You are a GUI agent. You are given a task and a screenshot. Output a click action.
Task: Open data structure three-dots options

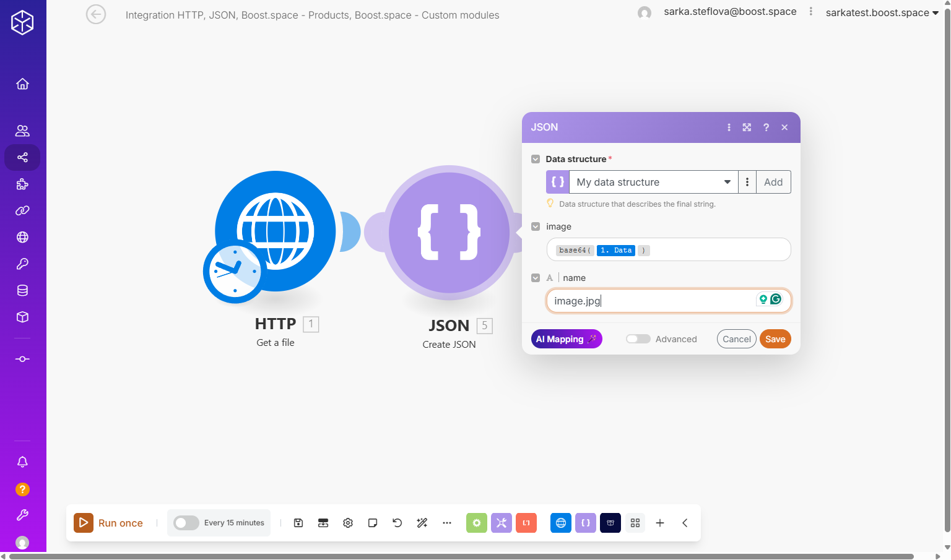pyautogui.click(x=747, y=182)
